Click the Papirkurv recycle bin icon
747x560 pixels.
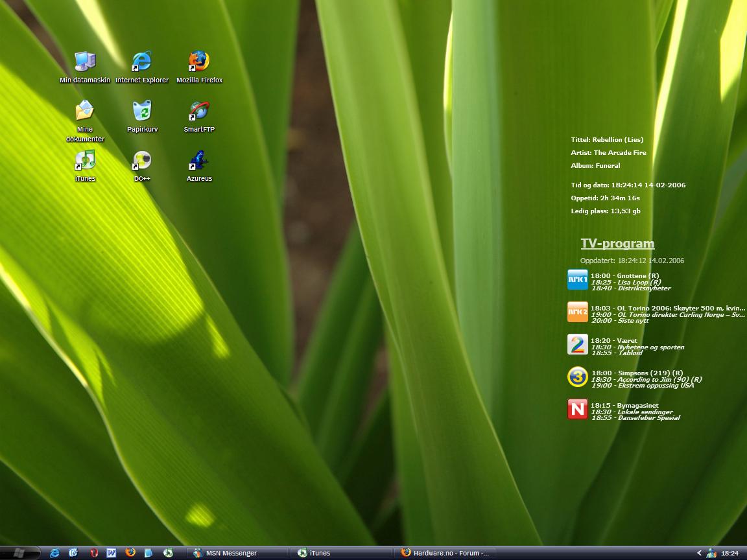point(142,111)
